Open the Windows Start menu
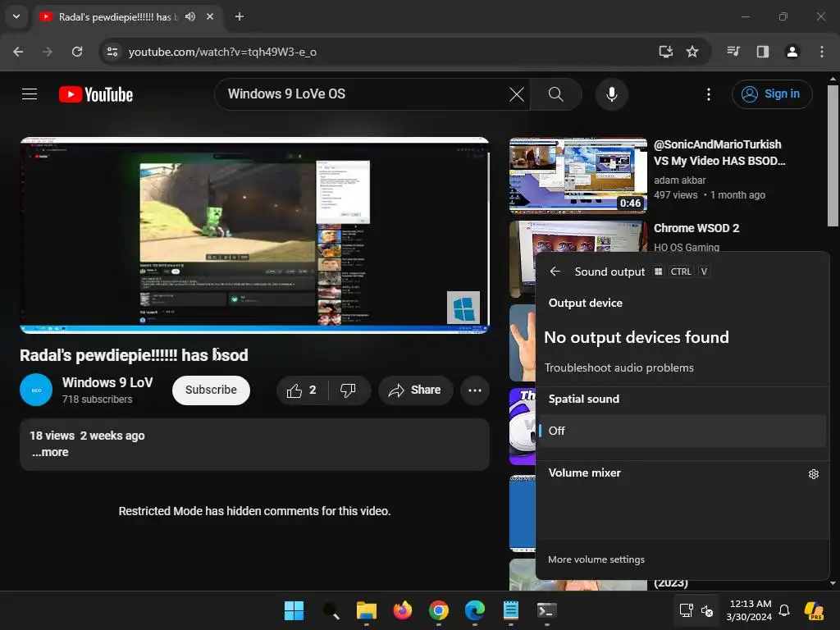840x630 pixels. [294, 610]
